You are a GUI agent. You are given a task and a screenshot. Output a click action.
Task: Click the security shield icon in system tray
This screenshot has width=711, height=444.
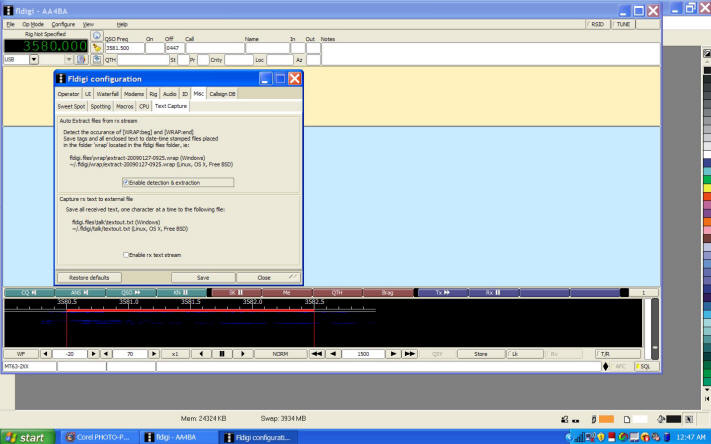(601, 437)
